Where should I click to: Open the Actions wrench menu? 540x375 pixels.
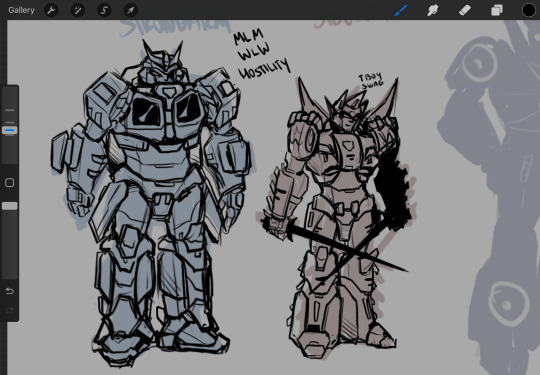[51, 10]
